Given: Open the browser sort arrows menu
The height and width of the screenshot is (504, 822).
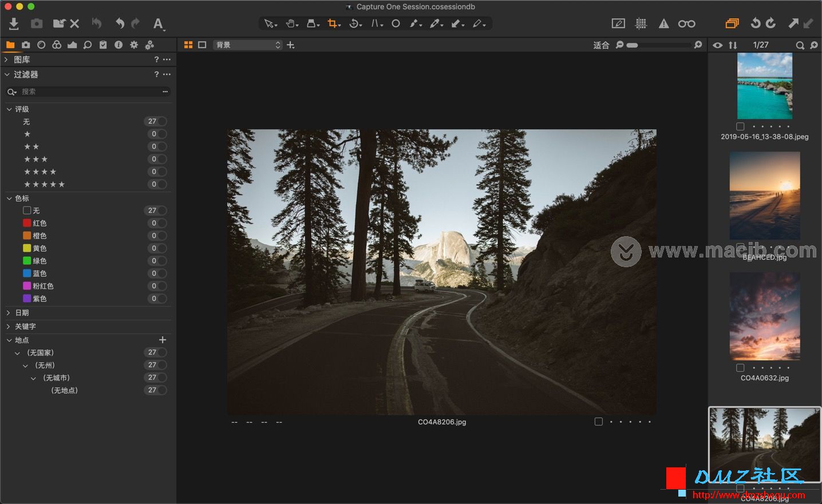Looking at the screenshot, I should pos(733,45).
